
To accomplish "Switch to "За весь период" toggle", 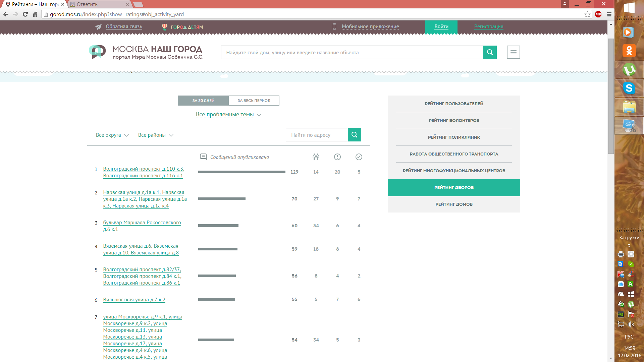I will coord(254,101).
